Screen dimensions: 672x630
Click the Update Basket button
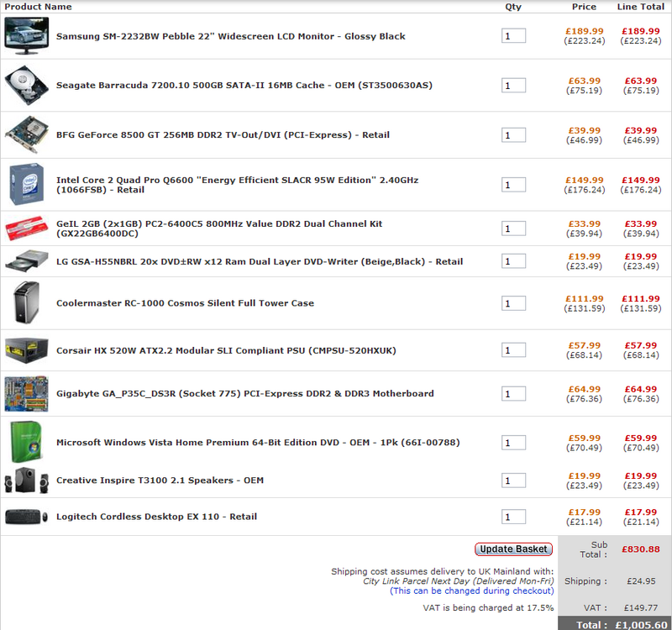click(x=513, y=549)
